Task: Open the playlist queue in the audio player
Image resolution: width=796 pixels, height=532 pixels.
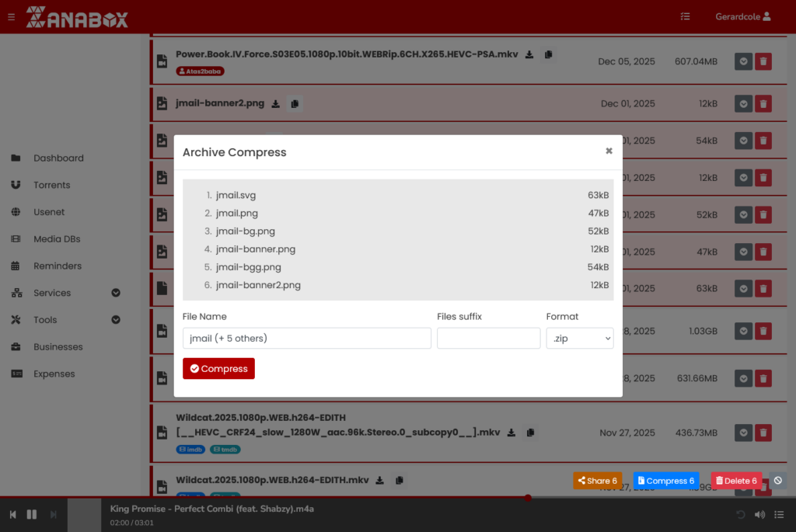Action: click(780, 514)
